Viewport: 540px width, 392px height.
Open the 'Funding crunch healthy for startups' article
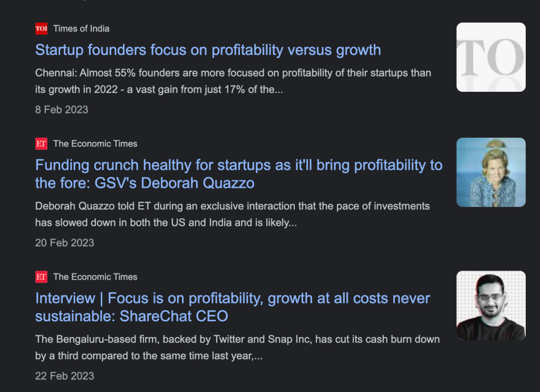click(238, 165)
